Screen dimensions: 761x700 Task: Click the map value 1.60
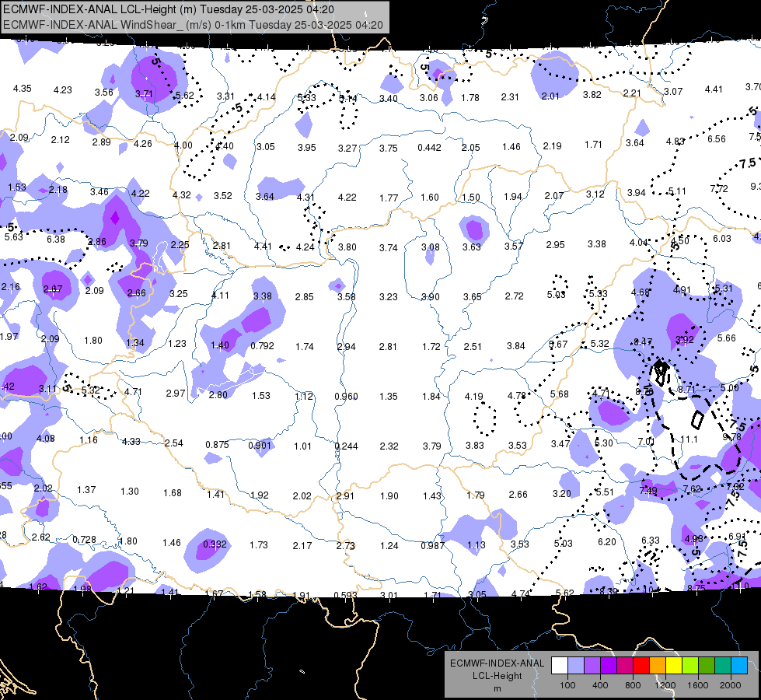click(430, 198)
